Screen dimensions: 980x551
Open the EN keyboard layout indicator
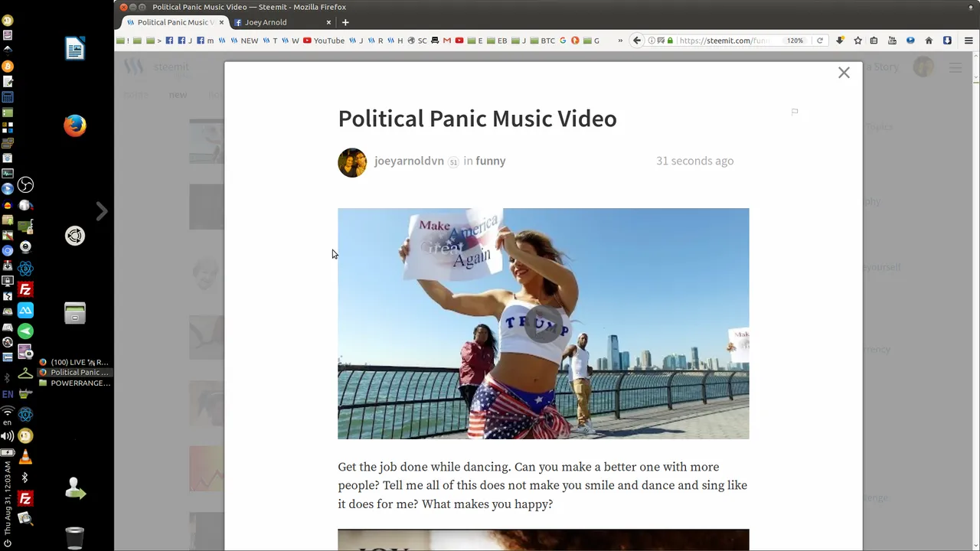coord(8,394)
